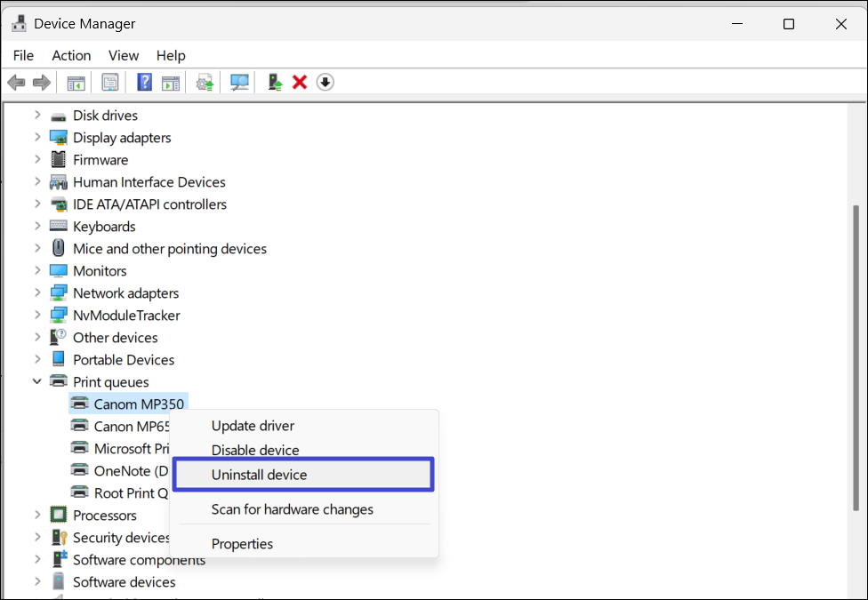Expand the Disk drives category
The image size is (868, 600).
[x=37, y=115]
